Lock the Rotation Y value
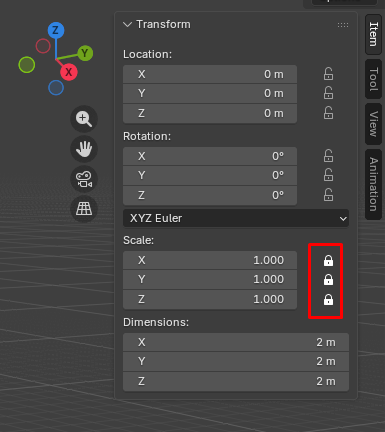 328,175
